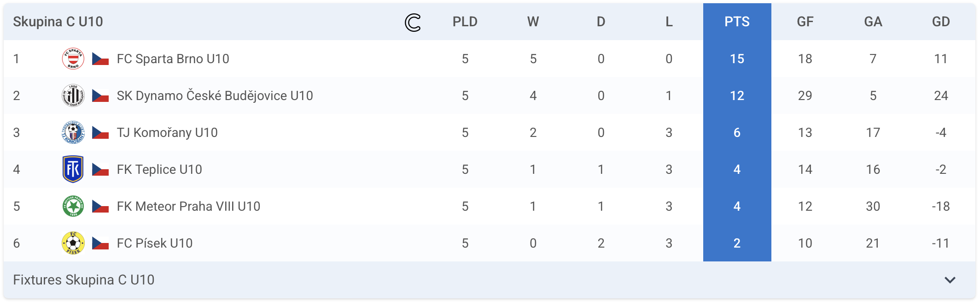Open SK Dynamo České Budějovice U10 link

pyautogui.click(x=215, y=95)
